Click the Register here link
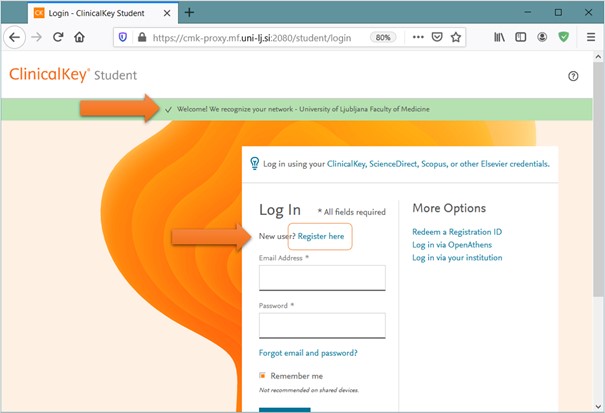The width and height of the screenshot is (605, 413). [320, 236]
